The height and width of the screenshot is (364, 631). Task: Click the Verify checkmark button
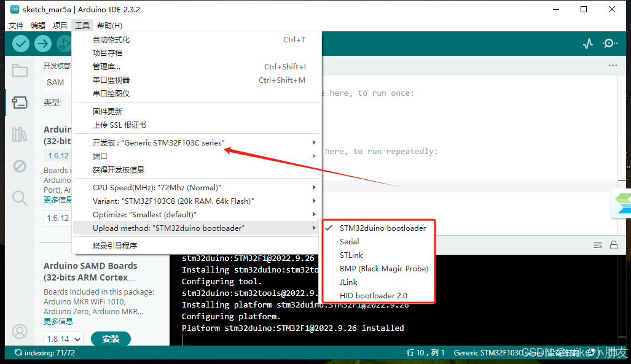click(x=20, y=44)
